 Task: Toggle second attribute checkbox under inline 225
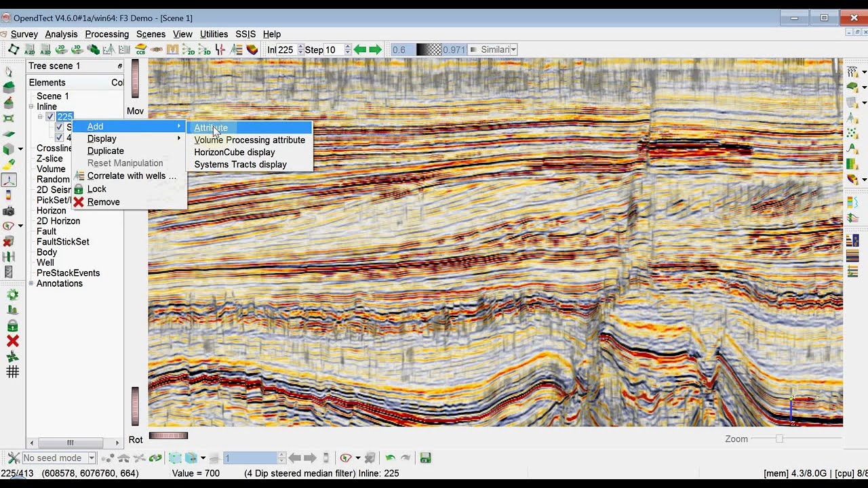click(60, 138)
